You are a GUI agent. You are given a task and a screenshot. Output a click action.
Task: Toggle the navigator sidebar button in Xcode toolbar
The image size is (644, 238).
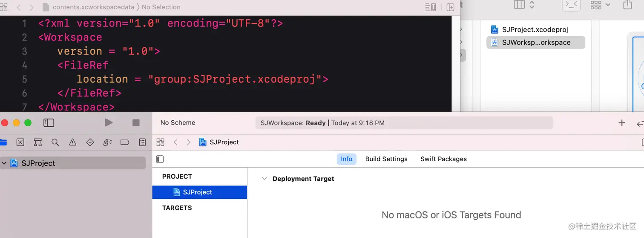pyautogui.click(x=49, y=123)
